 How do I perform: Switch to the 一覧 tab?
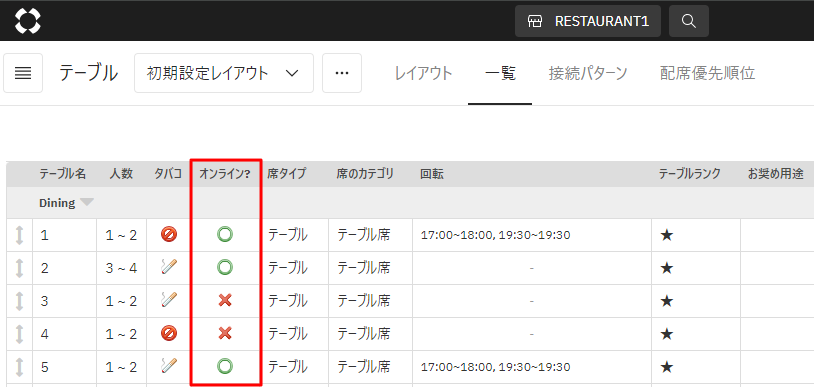500,73
